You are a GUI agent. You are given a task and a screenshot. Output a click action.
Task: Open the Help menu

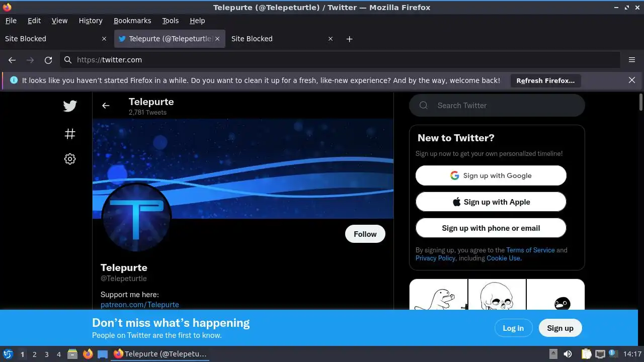(197, 21)
